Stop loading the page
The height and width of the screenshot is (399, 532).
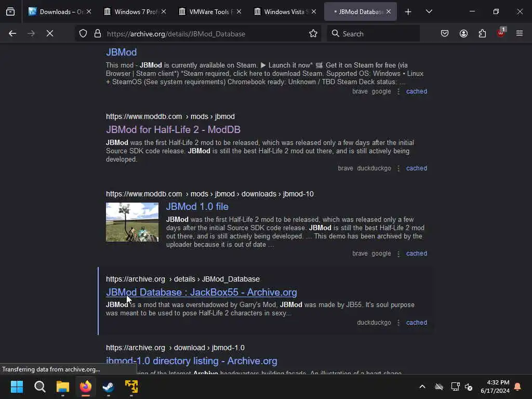pos(50,34)
